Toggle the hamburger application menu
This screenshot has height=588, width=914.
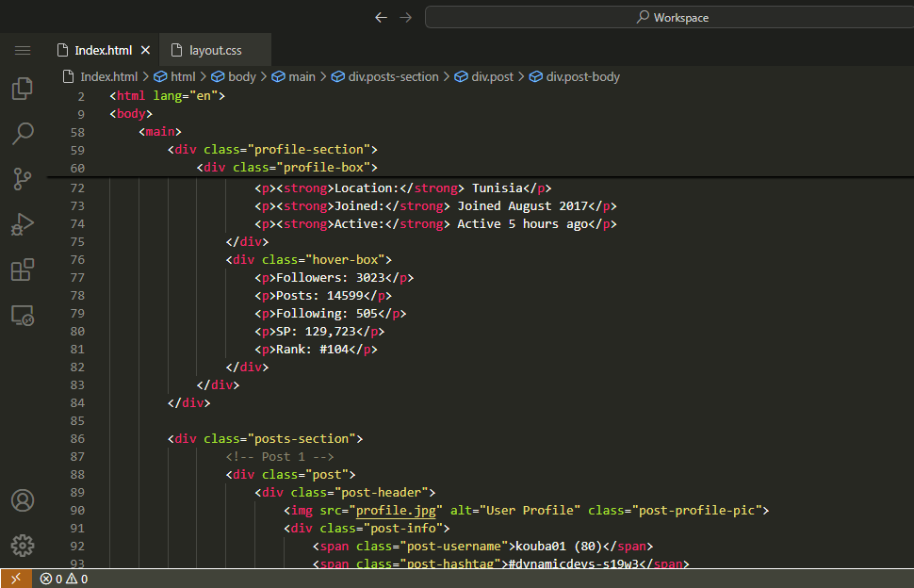click(23, 50)
